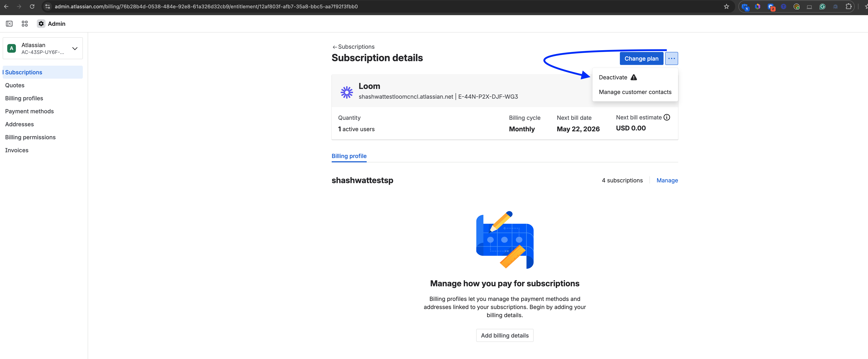The height and width of the screenshot is (359, 868).
Task: Click the shashwattestsp billing profile name
Action: (x=362, y=180)
